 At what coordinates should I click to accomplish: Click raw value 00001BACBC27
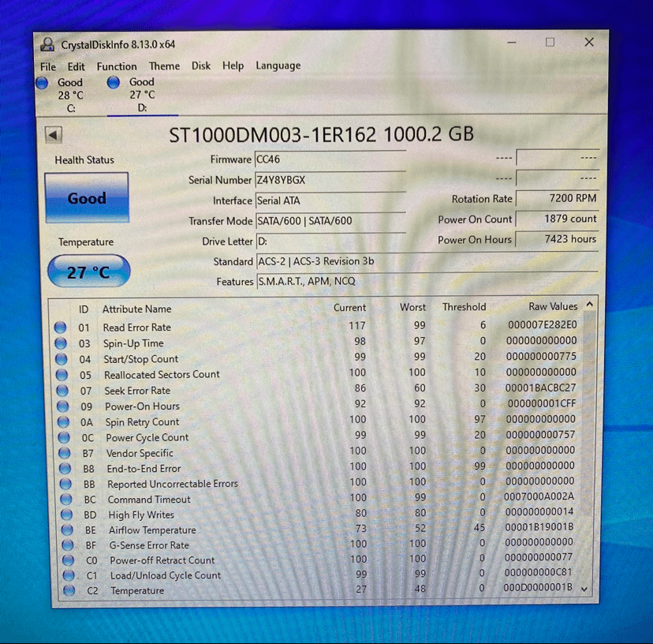[x=540, y=388]
